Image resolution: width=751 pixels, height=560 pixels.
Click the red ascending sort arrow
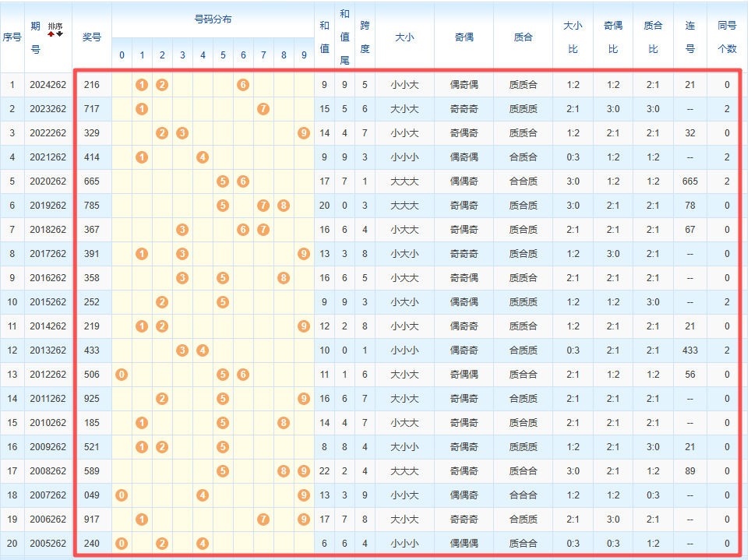click(51, 34)
